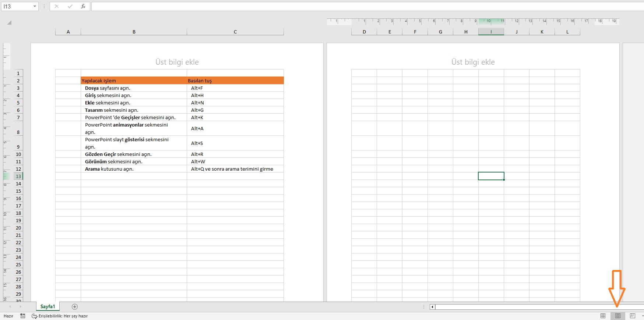644x320 pixels.
Task: Click the 'Görünüm sekmesini açın.' cell
Action: [x=134, y=161]
